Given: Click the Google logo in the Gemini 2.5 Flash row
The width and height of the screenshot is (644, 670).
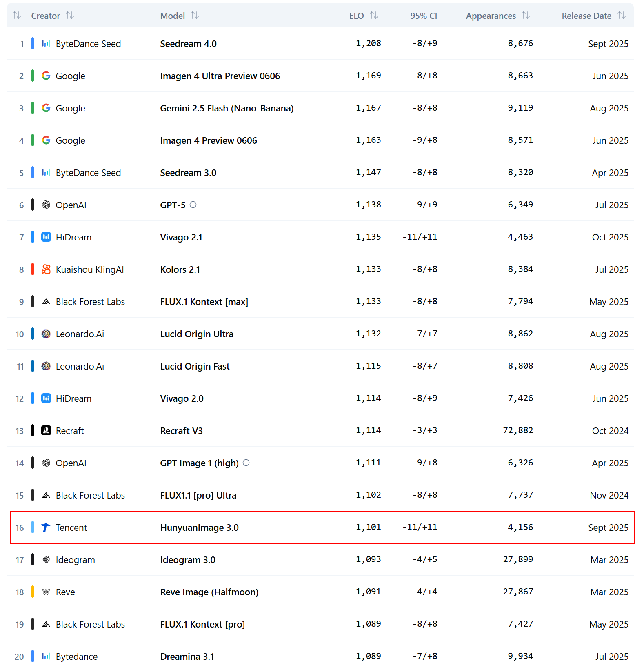Looking at the screenshot, I should (46, 108).
